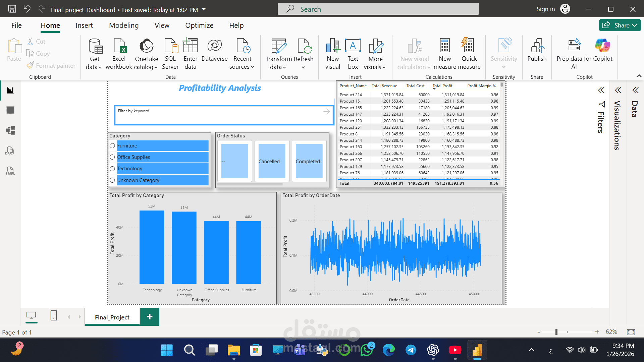
Task: Publish the report
Action: [537, 50]
